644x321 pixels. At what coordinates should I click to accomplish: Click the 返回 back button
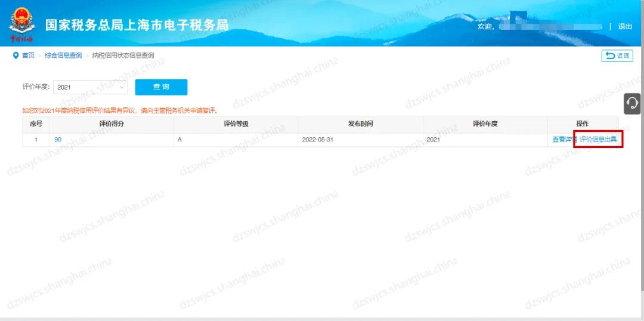tap(617, 55)
